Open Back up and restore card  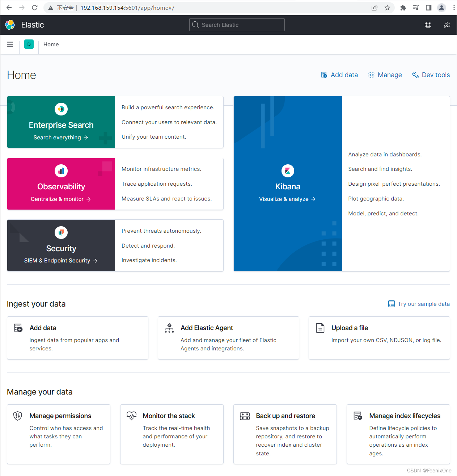pos(285,434)
